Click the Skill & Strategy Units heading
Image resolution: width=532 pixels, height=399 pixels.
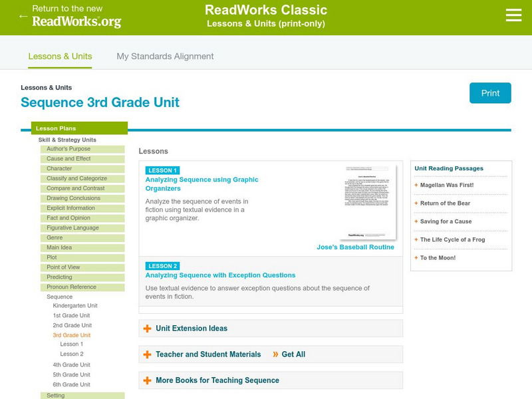tap(67, 140)
